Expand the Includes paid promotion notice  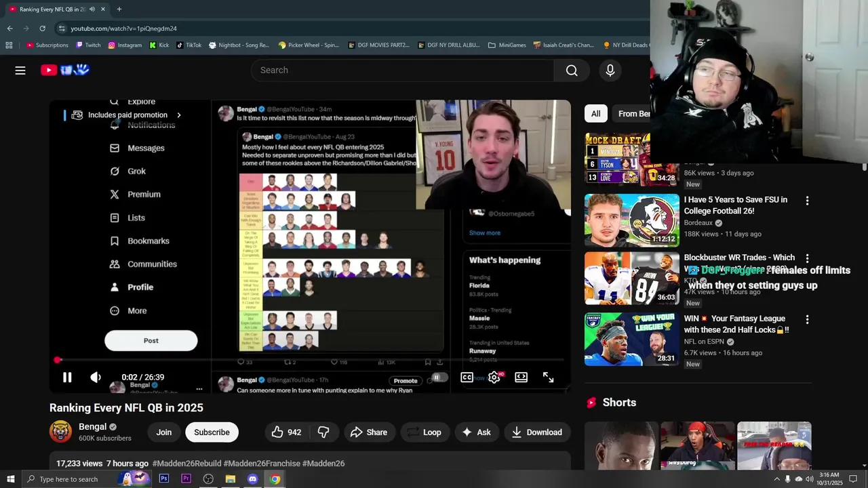[127, 115]
